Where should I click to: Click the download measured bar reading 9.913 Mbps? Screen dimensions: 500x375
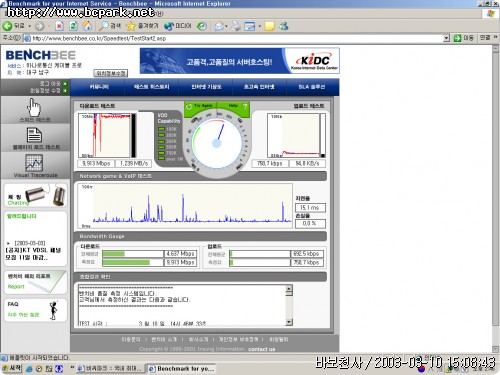(180, 262)
